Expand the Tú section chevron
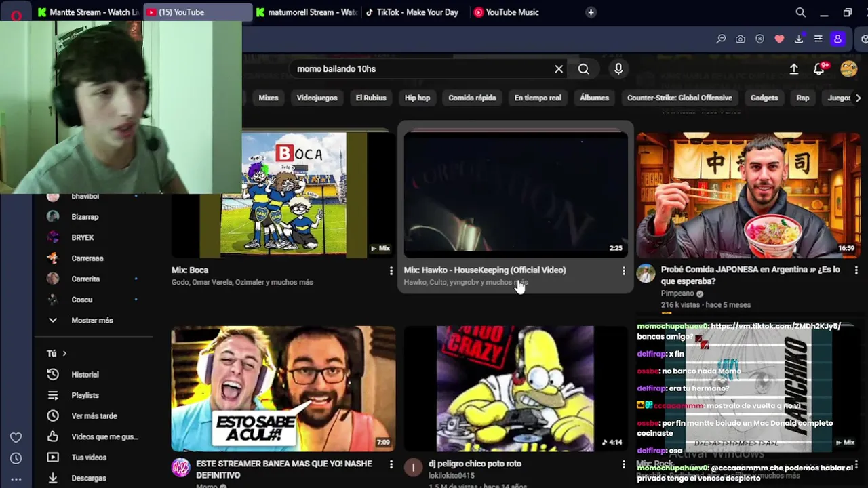 [x=64, y=354]
